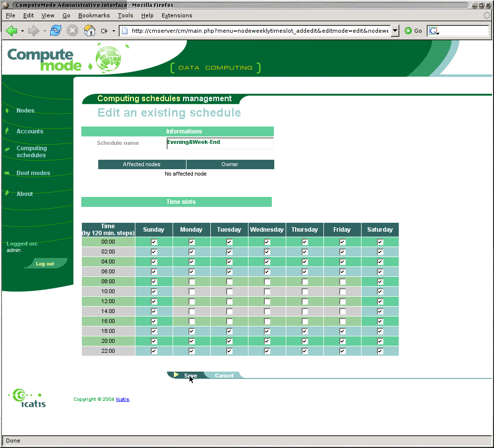The image size is (494, 448).
Task: Enable Thursday 14:00 time slot
Action: (305, 311)
